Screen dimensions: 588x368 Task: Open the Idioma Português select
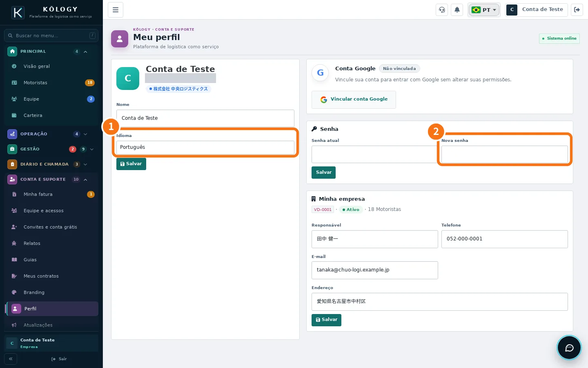(205, 147)
